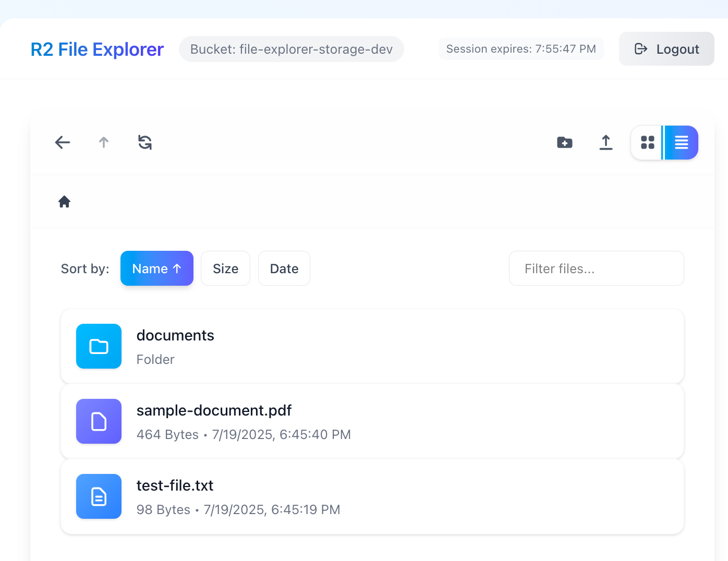Click the back arrow navigation icon
The image size is (728, 561).
click(x=63, y=142)
